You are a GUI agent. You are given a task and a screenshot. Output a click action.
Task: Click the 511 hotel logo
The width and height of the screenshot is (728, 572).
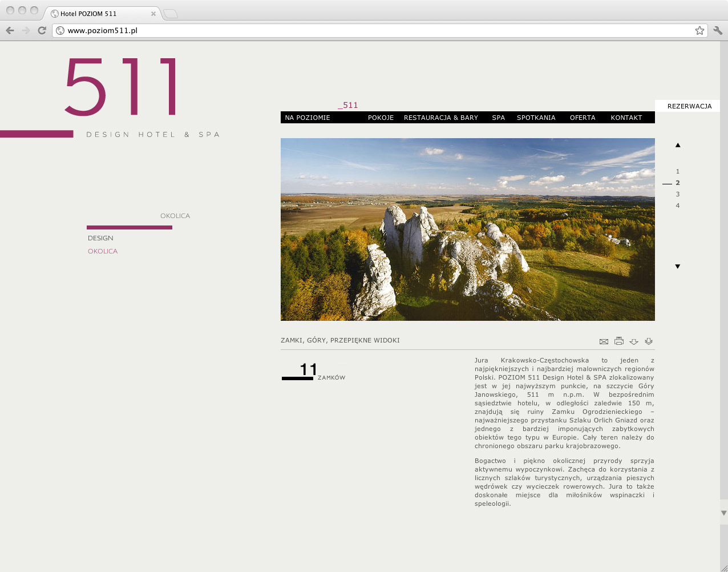121,87
